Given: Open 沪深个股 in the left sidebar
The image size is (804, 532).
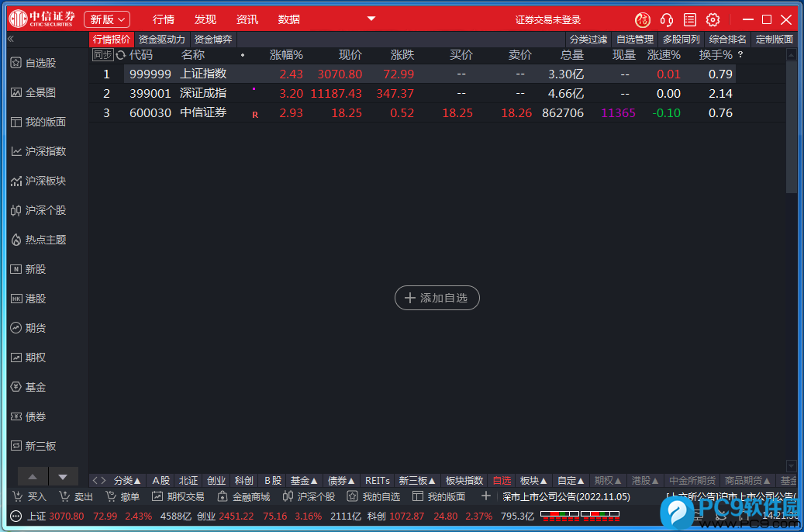Looking at the screenshot, I should click(39, 210).
